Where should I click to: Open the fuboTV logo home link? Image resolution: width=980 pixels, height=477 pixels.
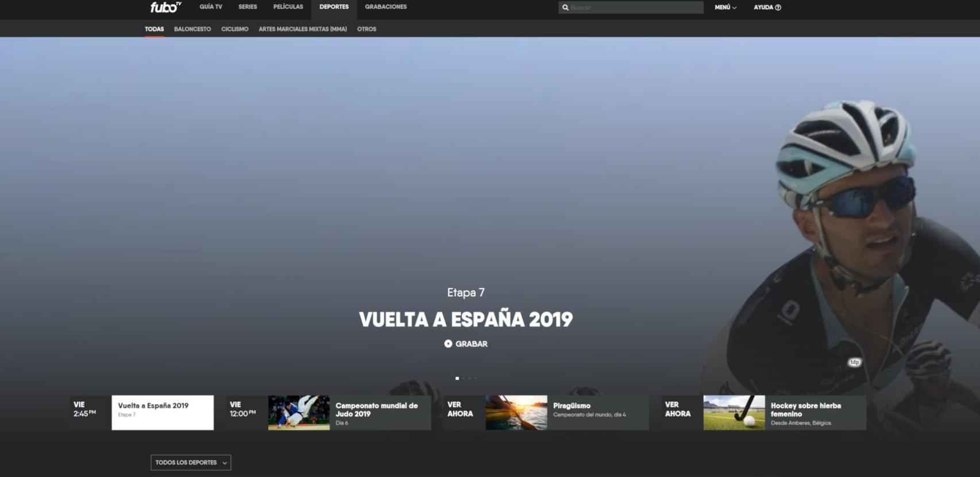point(165,7)
